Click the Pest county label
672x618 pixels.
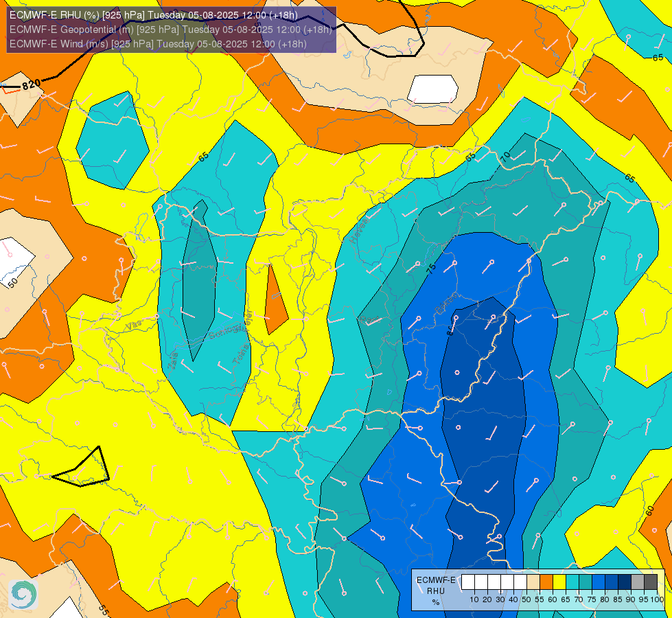click(x=369, y=319)
